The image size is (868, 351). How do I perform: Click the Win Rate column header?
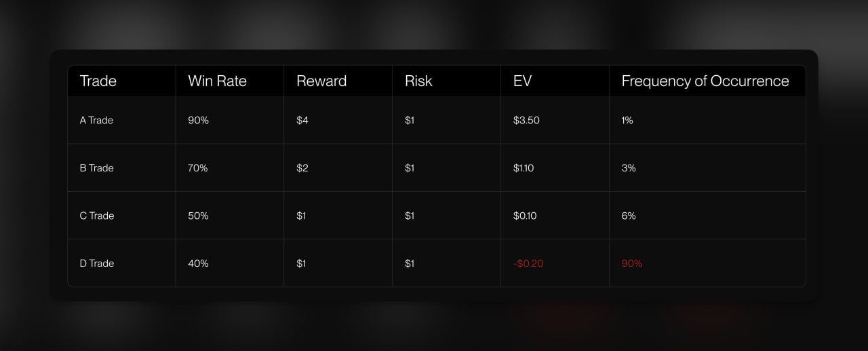pyautogui.click(x=217, y=81)
